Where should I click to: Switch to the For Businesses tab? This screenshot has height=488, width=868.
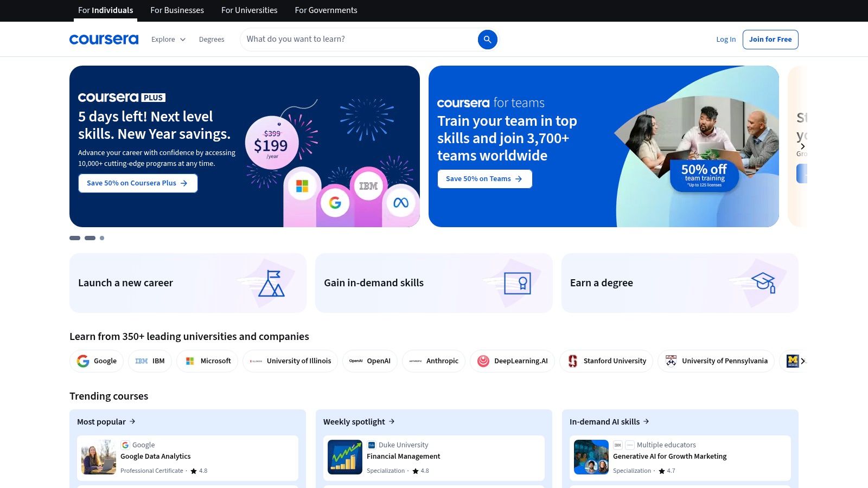tap(177, 10)
